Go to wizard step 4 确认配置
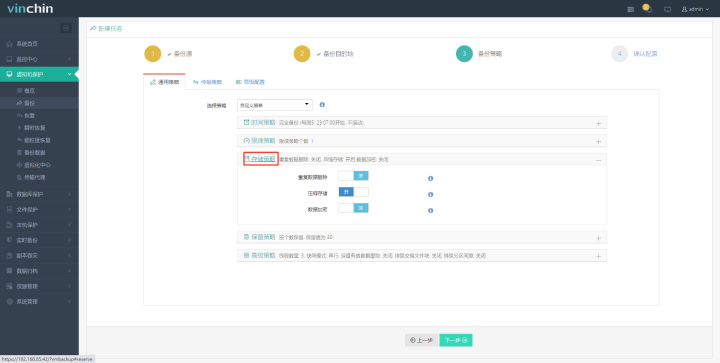The image size is (720, 363). pos(634,54)
